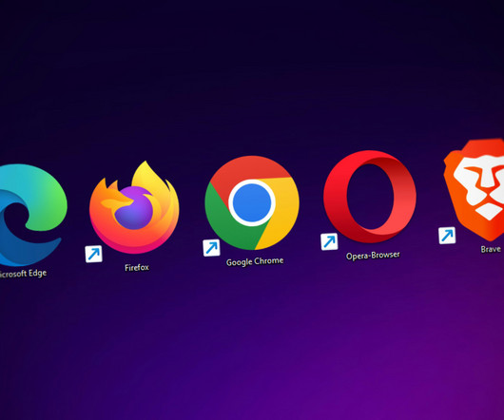Screen dimensions: 504x420
Task: Select the "Firefox" label text
Action: coord(137,267)
